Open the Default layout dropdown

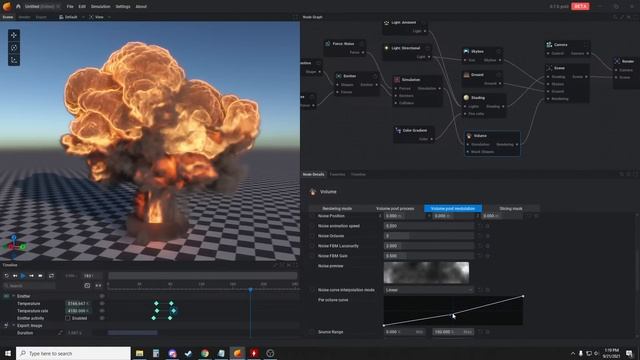(x=71, y=17)
